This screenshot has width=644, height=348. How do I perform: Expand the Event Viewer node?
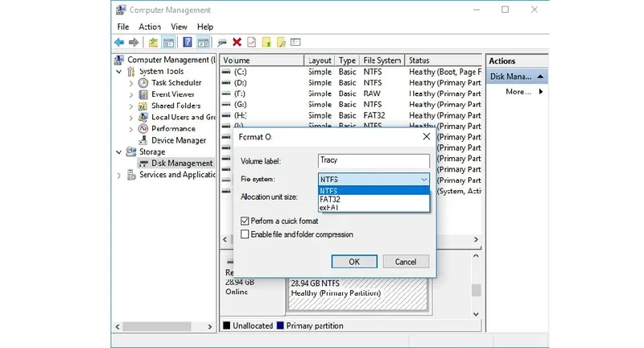pyautogui.click(x=131, y=95)
